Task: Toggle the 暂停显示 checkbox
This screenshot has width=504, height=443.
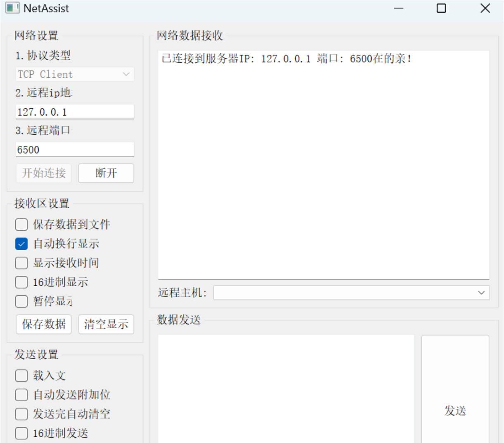Action: point(21,301)
